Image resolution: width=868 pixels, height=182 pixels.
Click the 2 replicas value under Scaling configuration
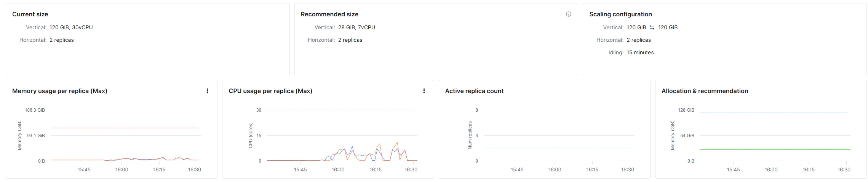coord(639,40)
